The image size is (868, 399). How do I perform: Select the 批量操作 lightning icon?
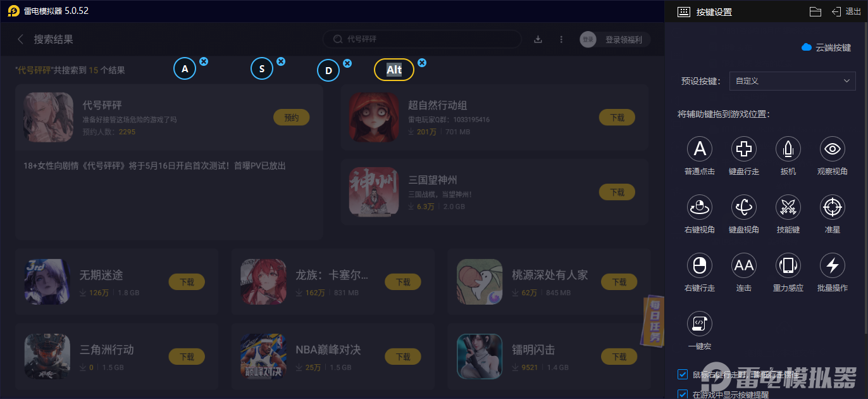(833, 265)
